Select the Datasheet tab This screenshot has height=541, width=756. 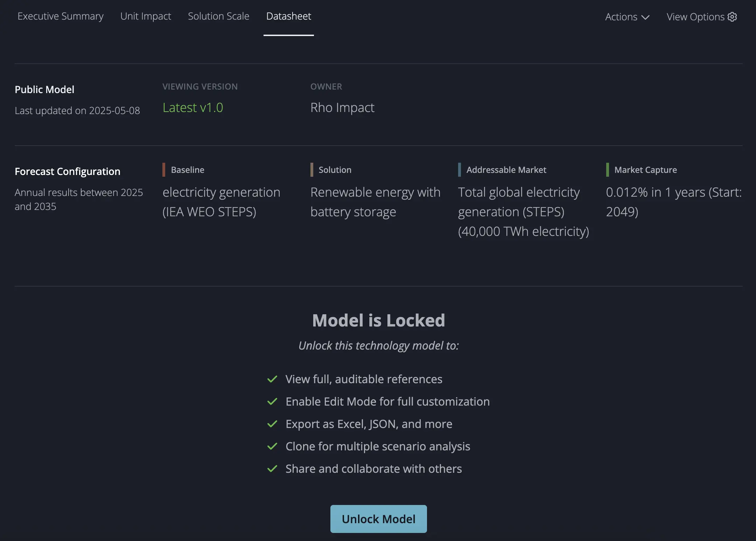point(288,16)
